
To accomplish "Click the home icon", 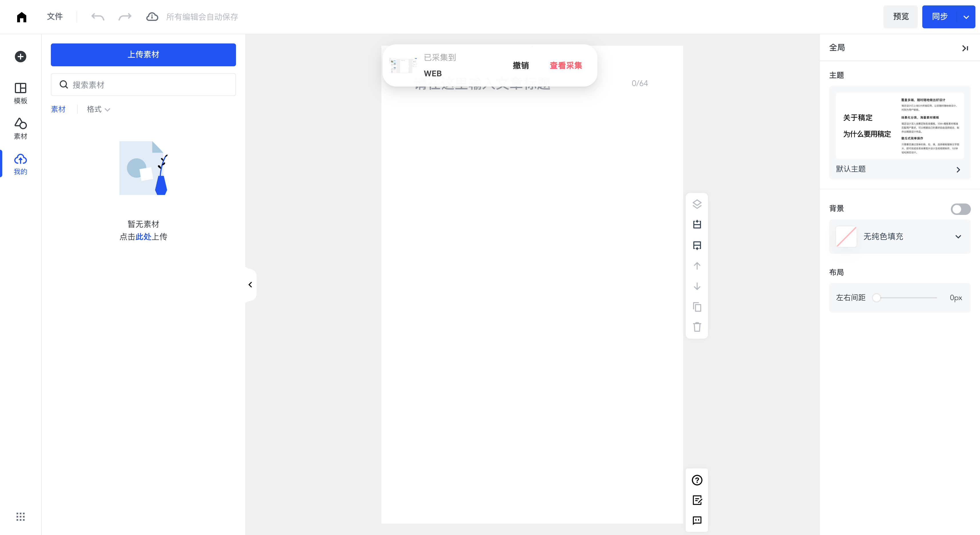I will coord(22,17).
